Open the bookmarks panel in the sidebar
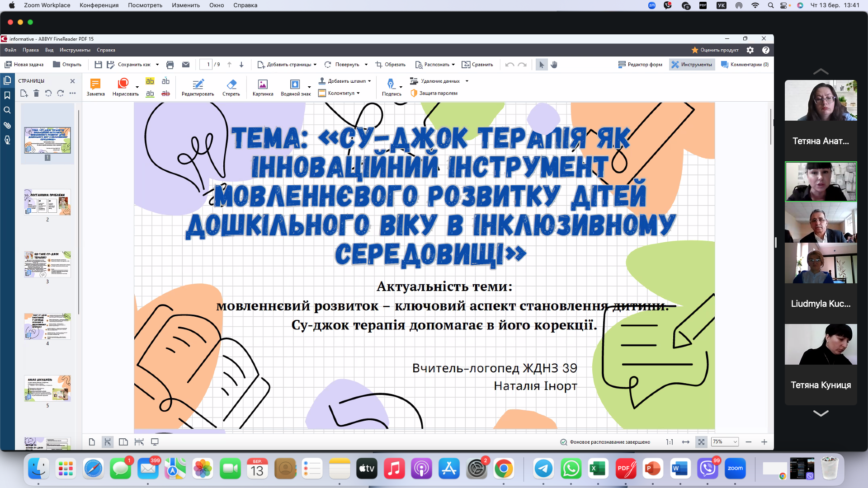 7,95
